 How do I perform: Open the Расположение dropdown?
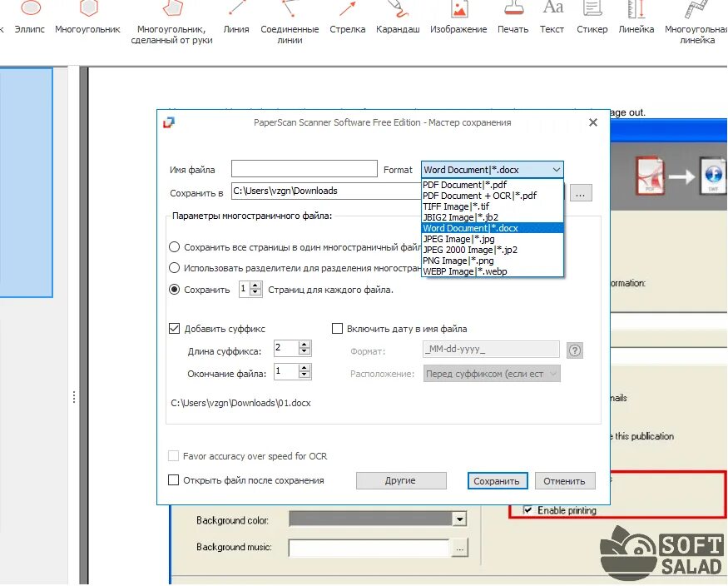(x=492, y=374)
